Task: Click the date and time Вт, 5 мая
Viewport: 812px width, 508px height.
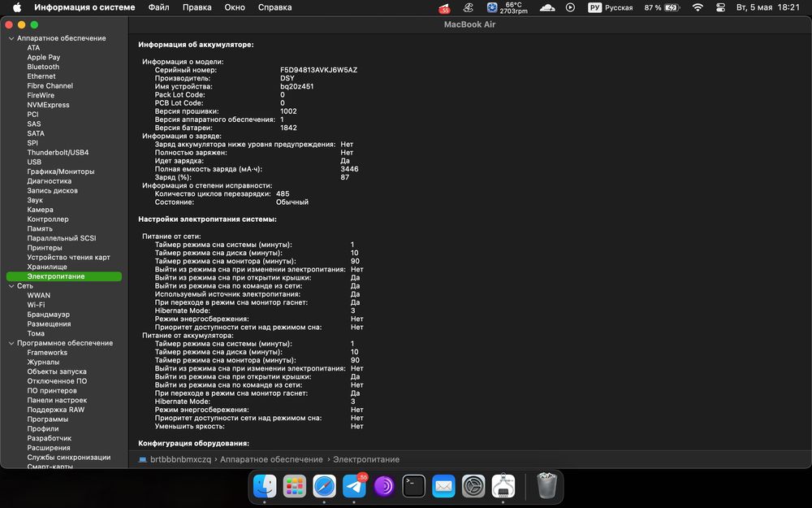Action: [768, 7]
